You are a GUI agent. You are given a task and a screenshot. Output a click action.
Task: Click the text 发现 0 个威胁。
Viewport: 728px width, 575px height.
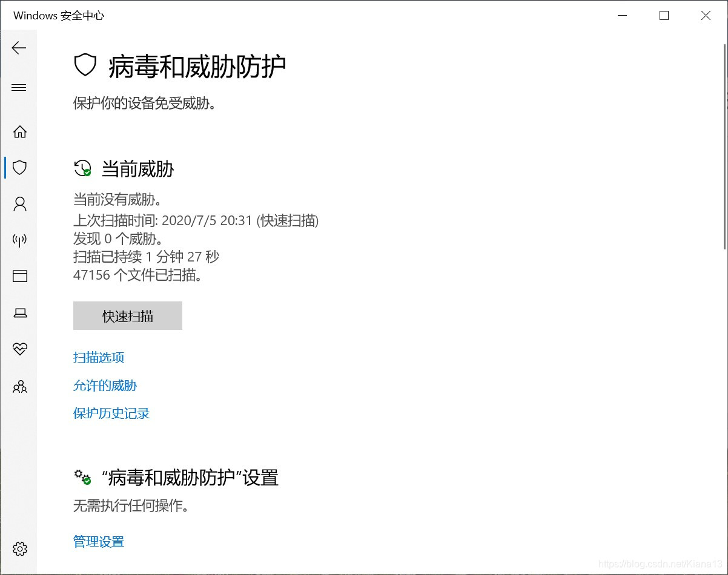tap(118, 238)
